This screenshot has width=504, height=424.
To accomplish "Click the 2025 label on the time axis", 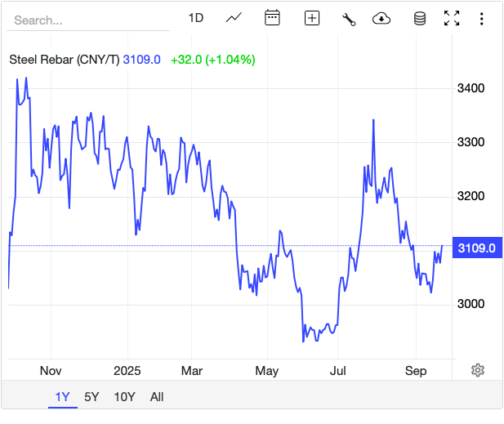I will click(x=128, y=370).
